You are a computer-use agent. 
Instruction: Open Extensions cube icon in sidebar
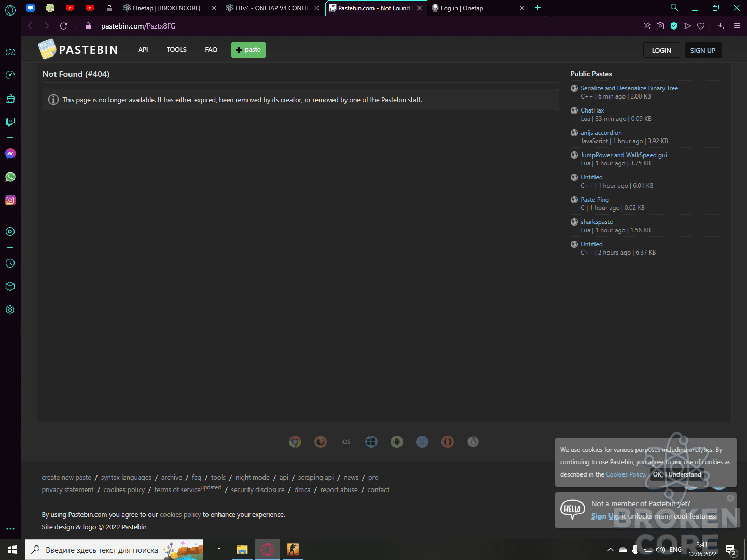pos(10,286)
